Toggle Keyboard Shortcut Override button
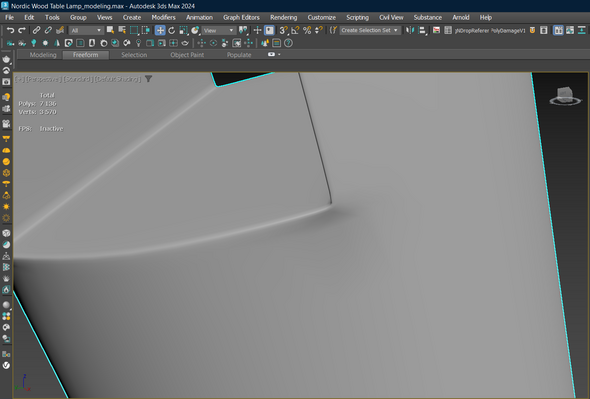This screenshot has width=590, height=399. [x=269, y=30]
